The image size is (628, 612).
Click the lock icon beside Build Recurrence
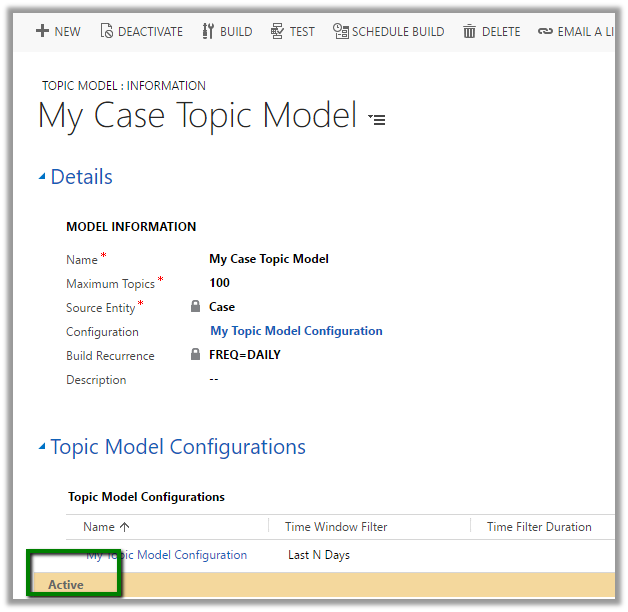(x=196, y=355)
